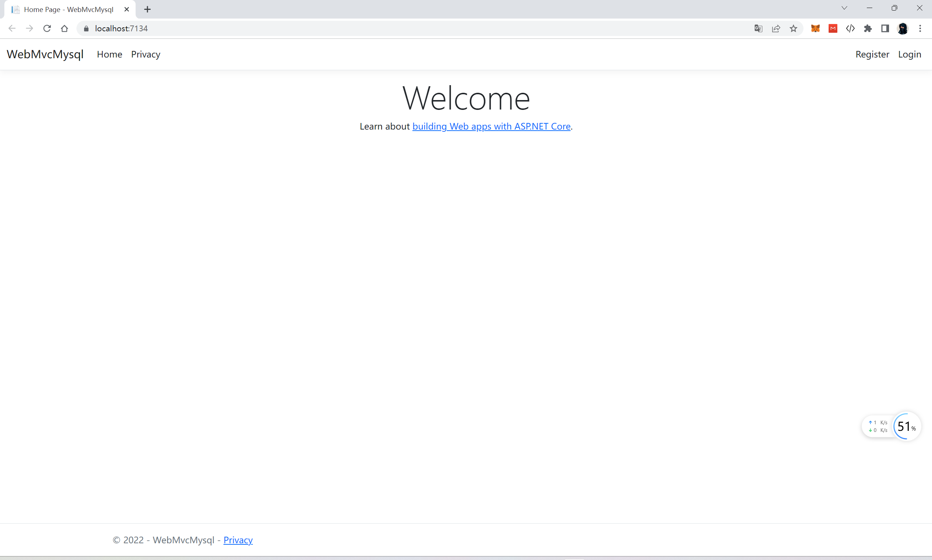Open a new browser tab

pyautogui.click(x=147, y=9)
